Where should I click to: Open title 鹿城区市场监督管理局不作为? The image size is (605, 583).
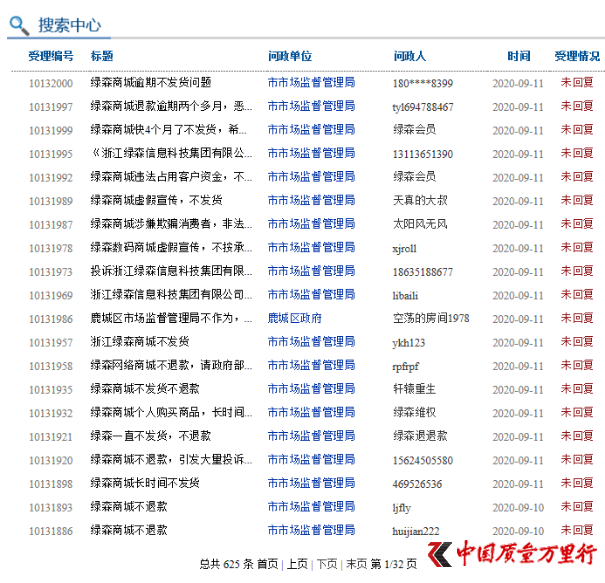pos(171,318)
